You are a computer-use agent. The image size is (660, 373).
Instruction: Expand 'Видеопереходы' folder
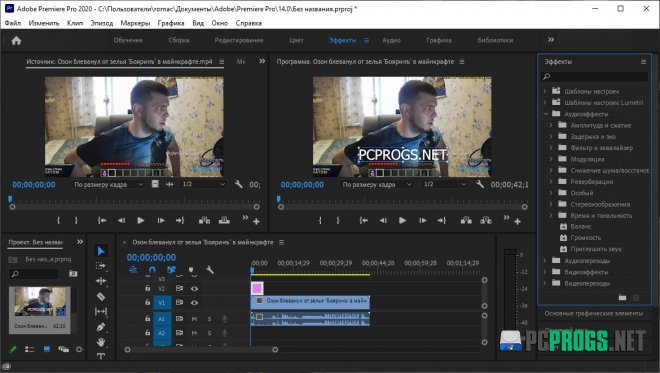pyautogui.click(x=545, y=283)
